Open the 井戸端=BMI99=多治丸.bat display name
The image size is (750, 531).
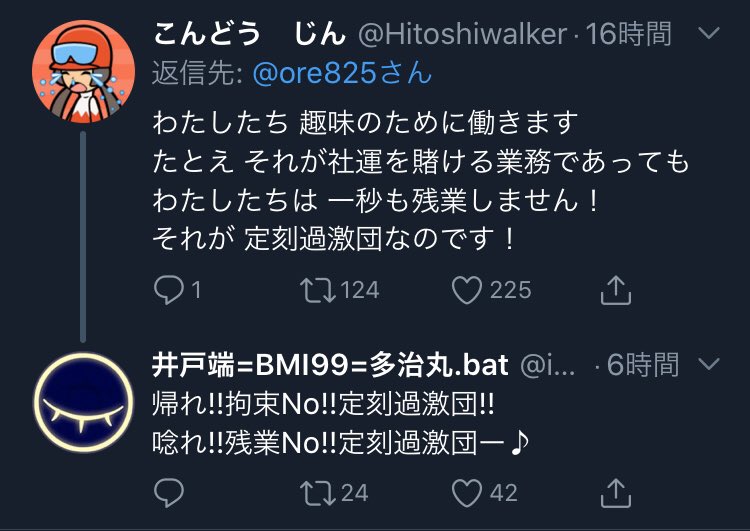click(330, 365)
